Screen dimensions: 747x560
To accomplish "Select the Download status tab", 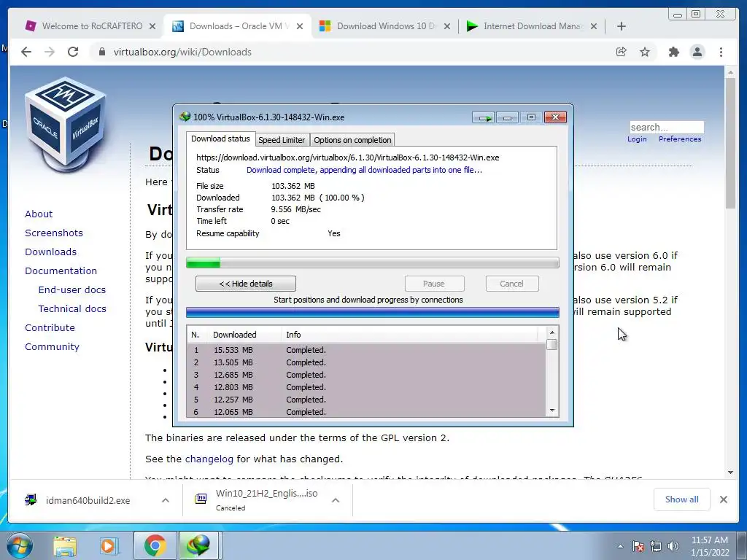I will 220,139.
